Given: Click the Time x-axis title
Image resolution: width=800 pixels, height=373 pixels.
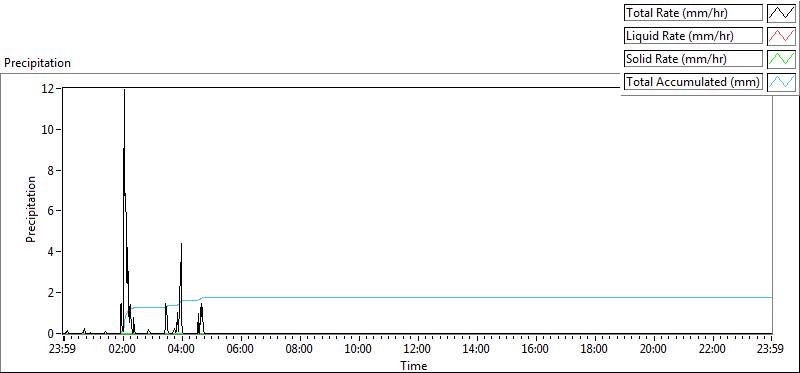Looking at the screenshot, I should pyautogui.click(x=414, y=365).
